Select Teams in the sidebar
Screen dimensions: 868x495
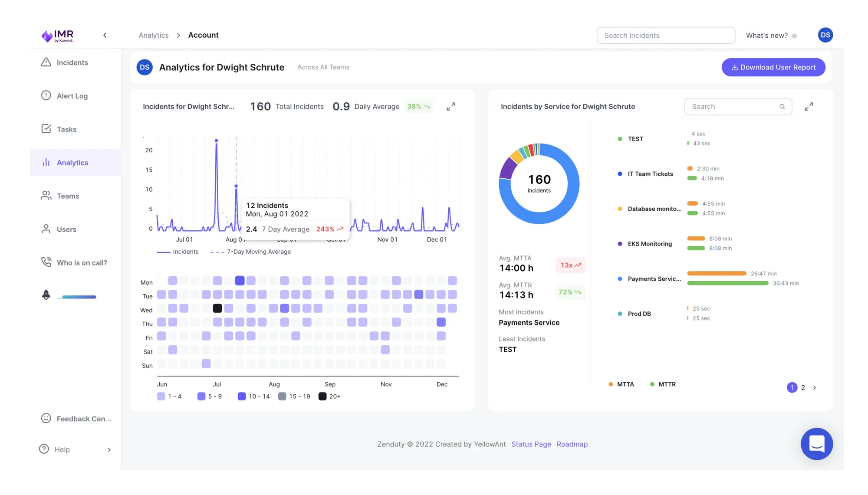click(x=68, y=196)
